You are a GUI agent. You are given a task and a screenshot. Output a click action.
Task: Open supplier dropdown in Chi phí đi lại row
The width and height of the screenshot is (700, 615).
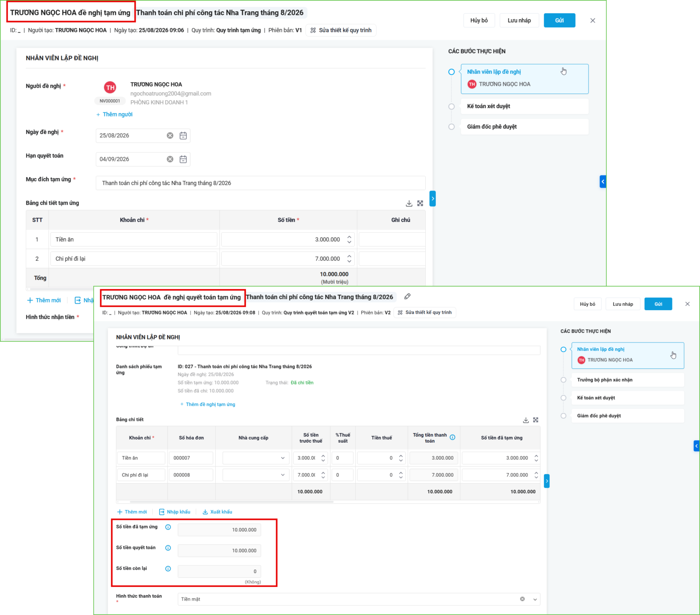(x=283, y=475)
